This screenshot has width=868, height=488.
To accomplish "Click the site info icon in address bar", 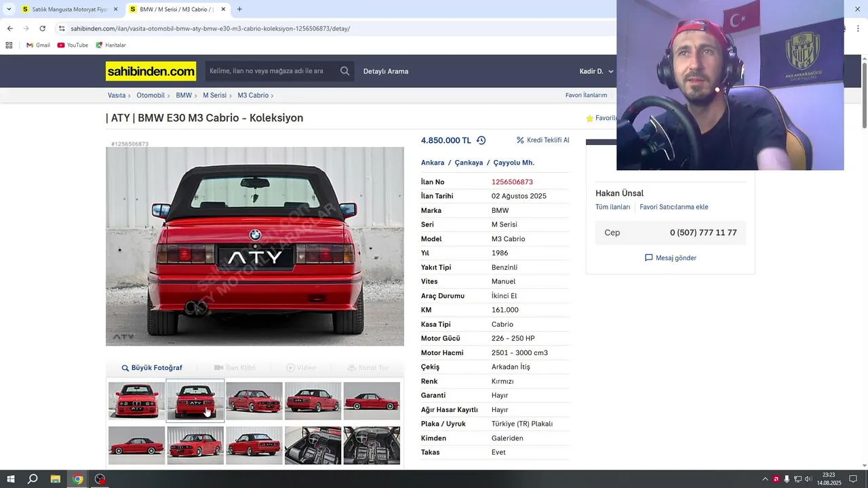I will pos(62,28).
